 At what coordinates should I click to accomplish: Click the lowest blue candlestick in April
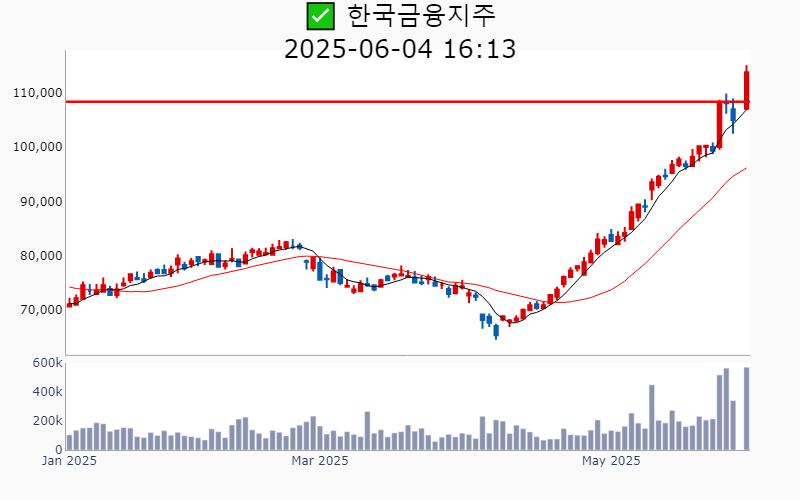(x=496, y=331)
